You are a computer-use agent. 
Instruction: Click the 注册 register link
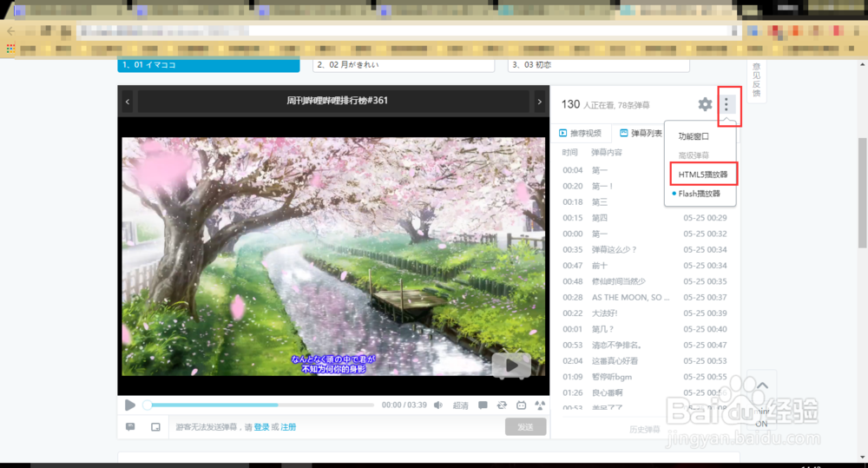click(x=288, y=427)
